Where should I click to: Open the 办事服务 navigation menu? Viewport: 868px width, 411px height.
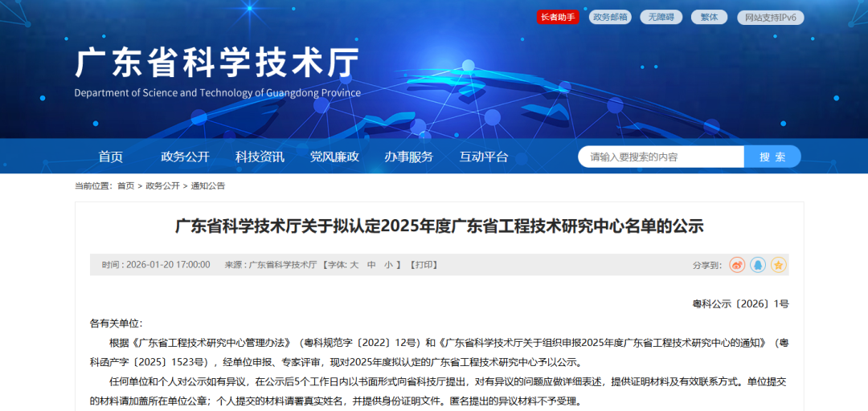[408, 157]
